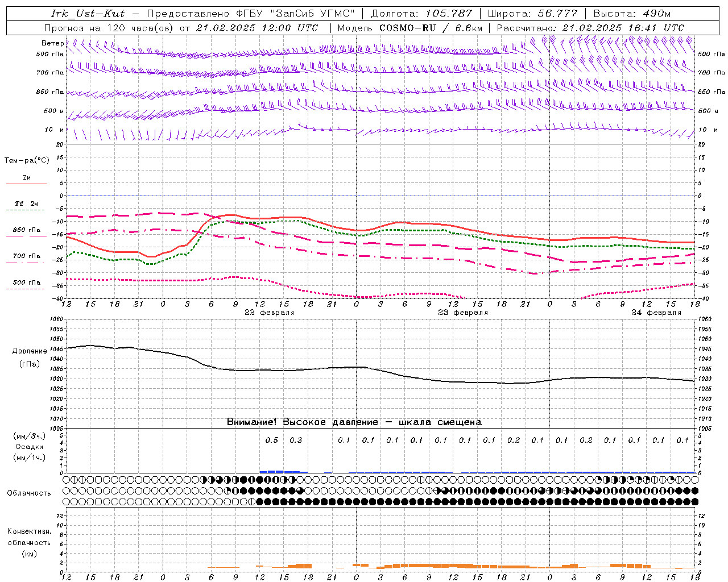
Task: Click 850 гПа entry in temperature legend
Action: coord(27,230)
